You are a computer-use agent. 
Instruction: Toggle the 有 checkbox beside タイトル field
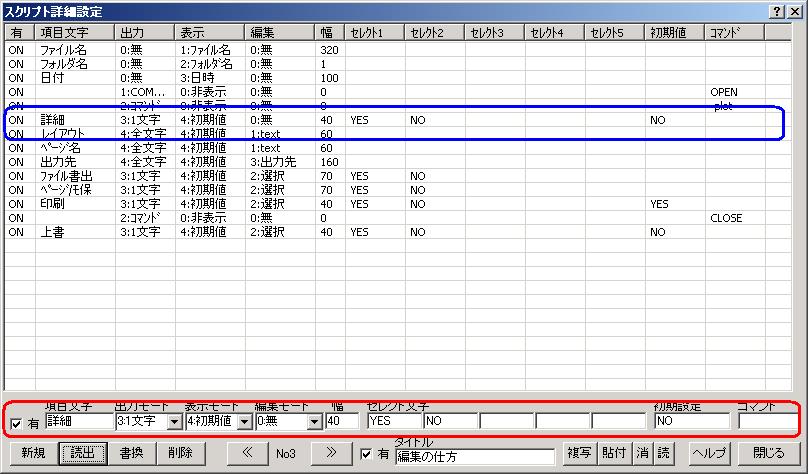point(367,454)
